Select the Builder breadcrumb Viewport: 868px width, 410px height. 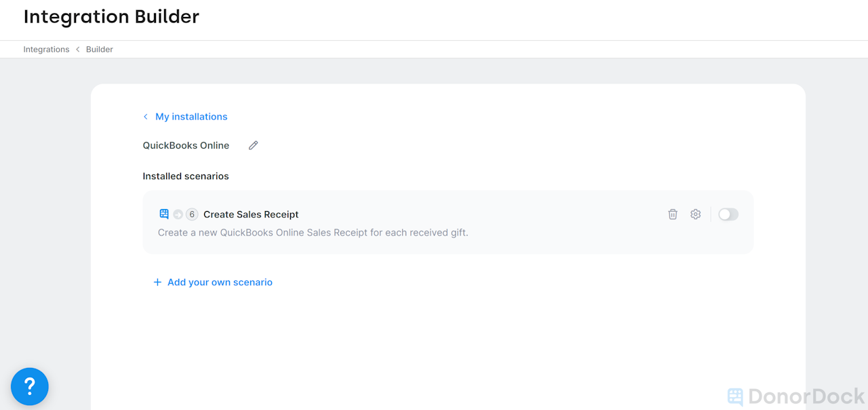(x=99, y=49)
